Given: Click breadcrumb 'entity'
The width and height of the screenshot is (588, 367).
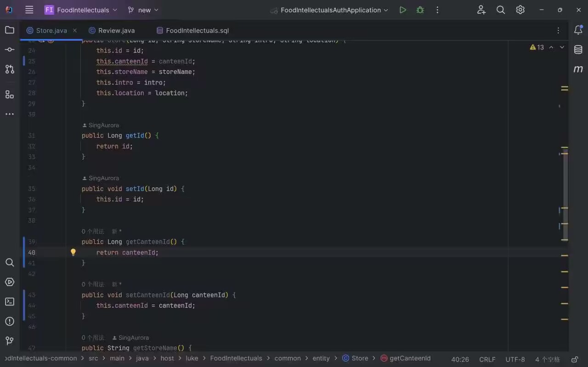Looking at the screenshot, I should pos(321,358).
